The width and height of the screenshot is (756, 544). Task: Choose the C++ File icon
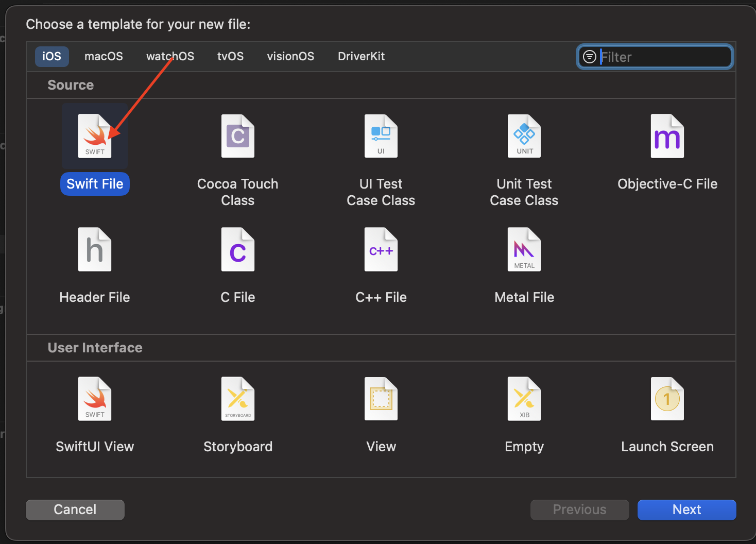[x=381, y=249]
